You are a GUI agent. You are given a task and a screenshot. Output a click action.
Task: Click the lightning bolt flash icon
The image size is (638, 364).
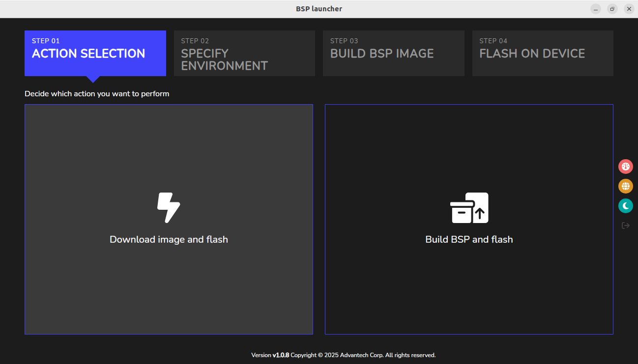[169, 207]
